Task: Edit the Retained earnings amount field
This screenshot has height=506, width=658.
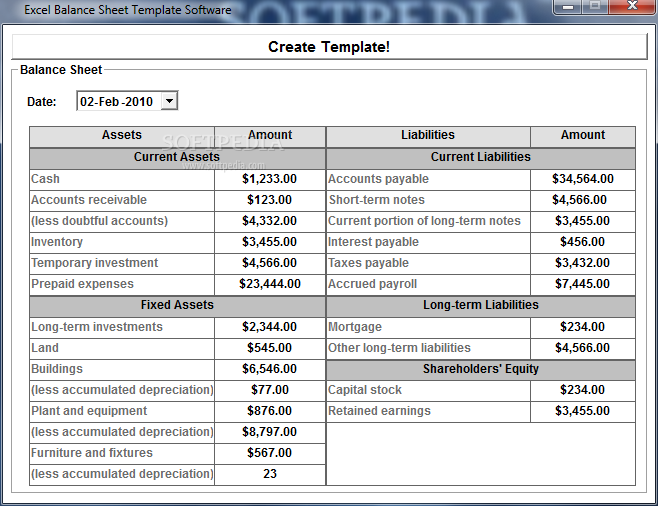Action: 583,411
